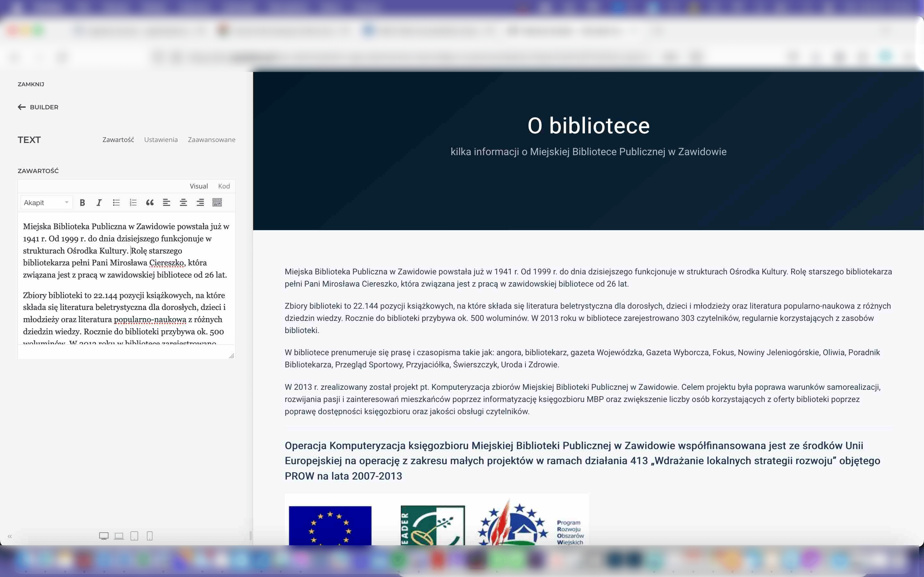Switch editor to Kod mode
Image resolution: width=924 pixels, height=577 pixels.
[x=224, y=186]
